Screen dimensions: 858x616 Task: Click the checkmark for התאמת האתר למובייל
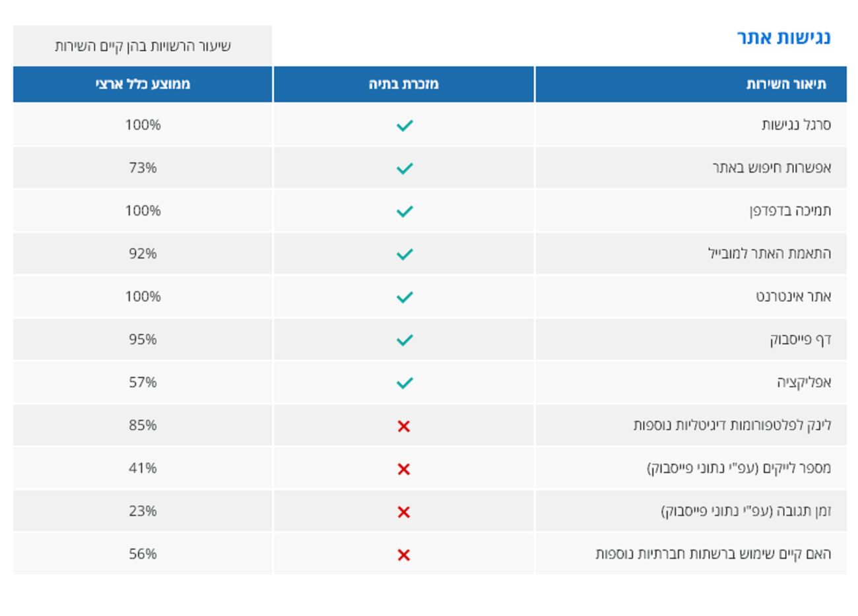(405, 254)
